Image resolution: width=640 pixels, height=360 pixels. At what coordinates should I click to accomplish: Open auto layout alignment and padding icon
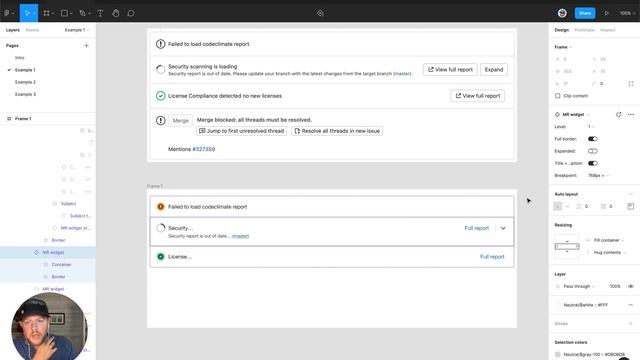[631, 207]
